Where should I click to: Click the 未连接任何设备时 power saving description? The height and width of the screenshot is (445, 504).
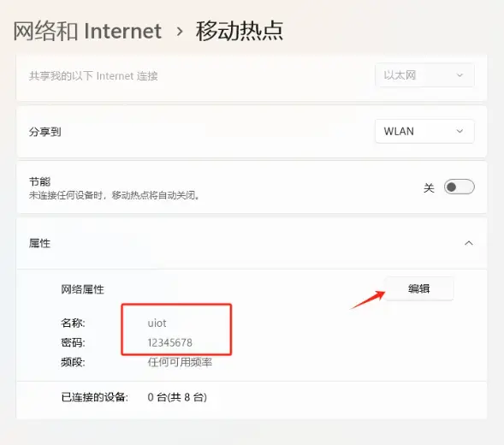point(114,195)
